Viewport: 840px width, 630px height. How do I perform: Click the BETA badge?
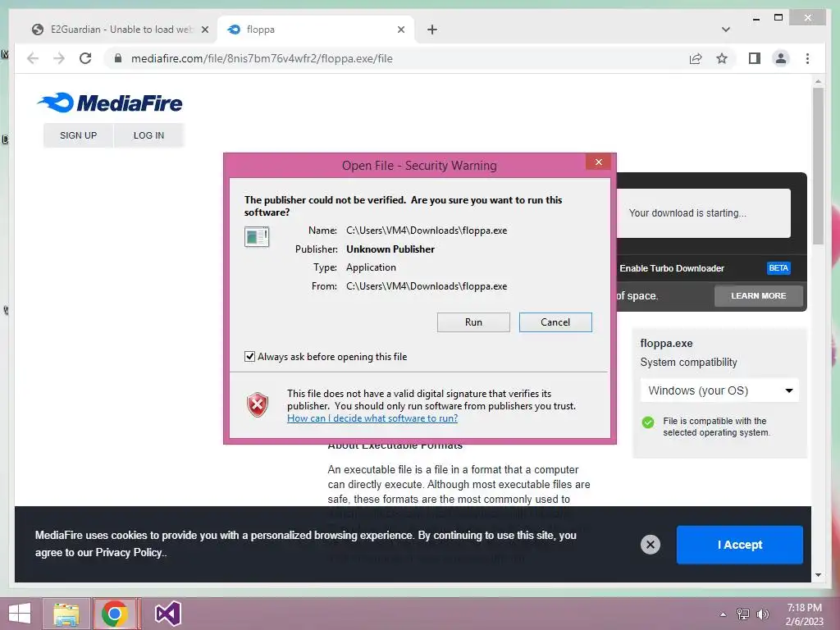click(778, 268)
